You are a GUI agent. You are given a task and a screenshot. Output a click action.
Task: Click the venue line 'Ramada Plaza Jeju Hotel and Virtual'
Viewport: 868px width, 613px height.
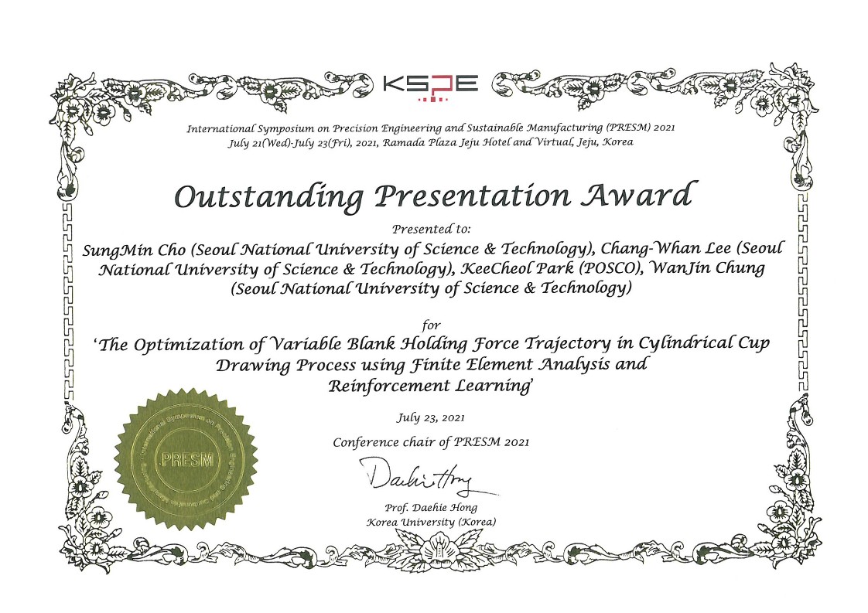tap(431, 142)
